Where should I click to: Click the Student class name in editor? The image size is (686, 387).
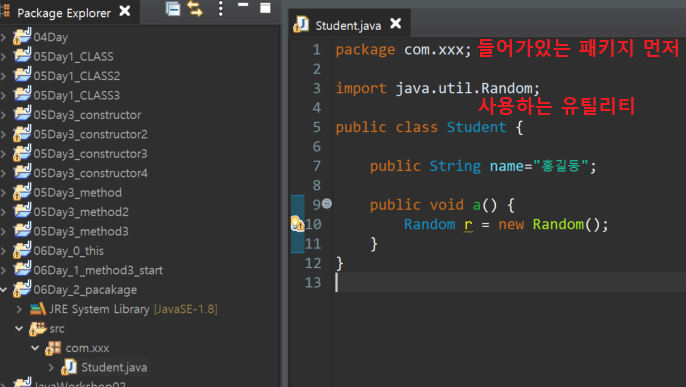click(476, 127)
